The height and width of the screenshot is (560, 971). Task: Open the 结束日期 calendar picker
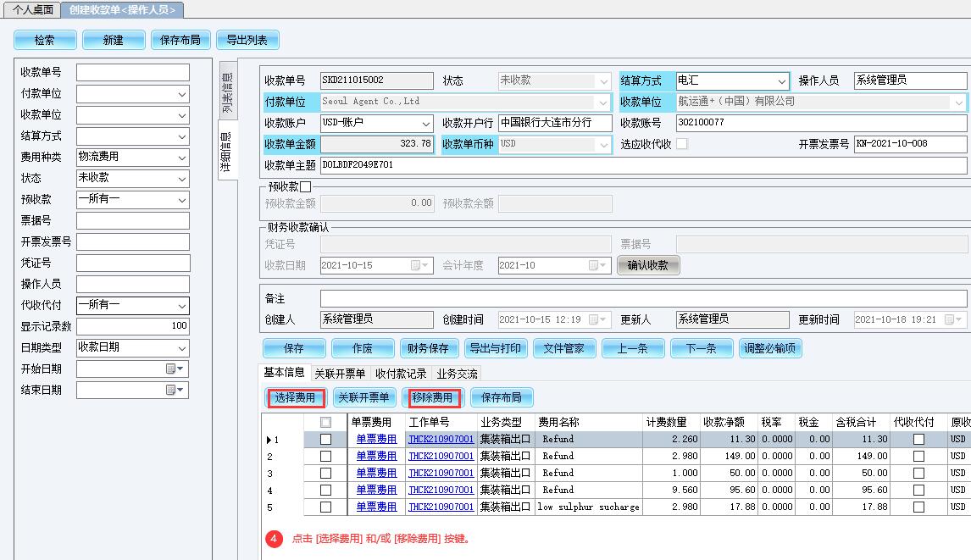tap(175, 391)
